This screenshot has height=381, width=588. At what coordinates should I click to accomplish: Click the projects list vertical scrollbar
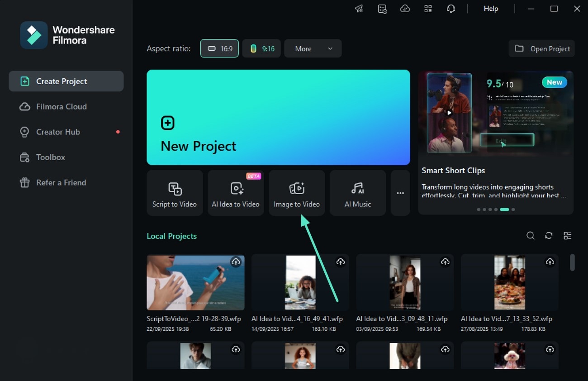[x=572, y=262]
